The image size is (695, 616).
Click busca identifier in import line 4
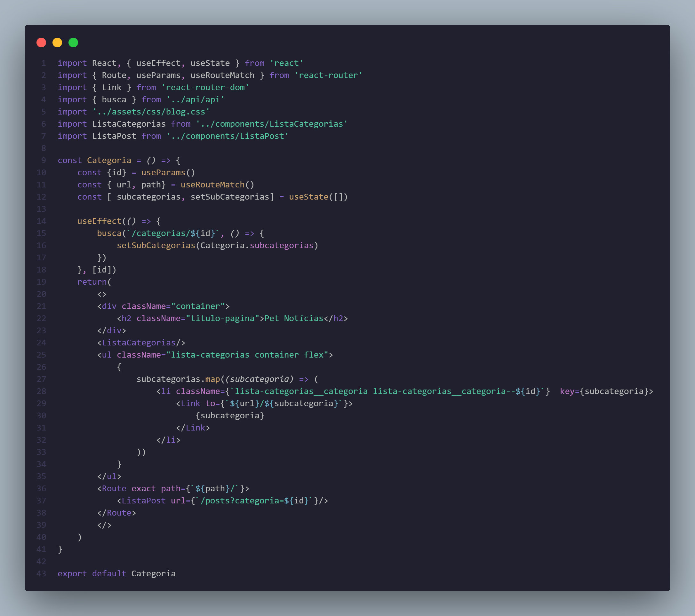click(x=114, y=99)
